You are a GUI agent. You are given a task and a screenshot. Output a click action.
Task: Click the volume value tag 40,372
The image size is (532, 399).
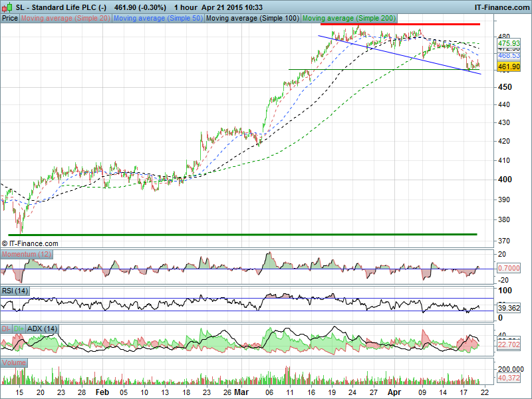pos(509,378)
